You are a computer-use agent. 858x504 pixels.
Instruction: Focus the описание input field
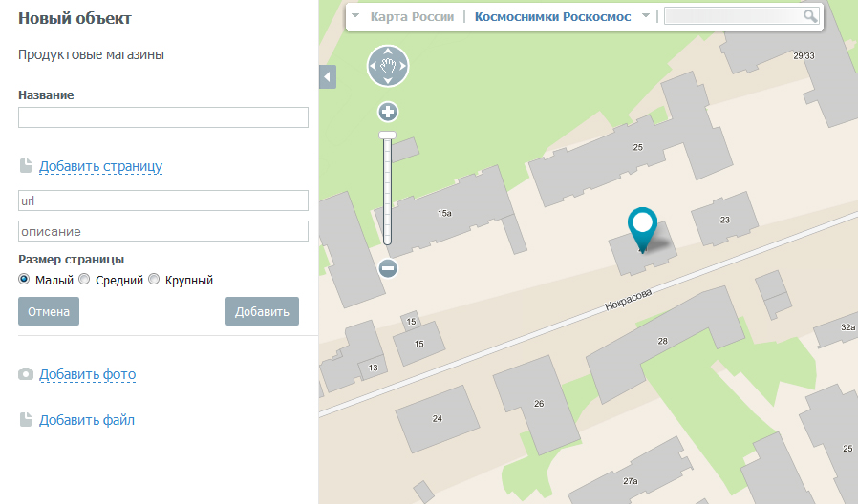pos(163,231)
